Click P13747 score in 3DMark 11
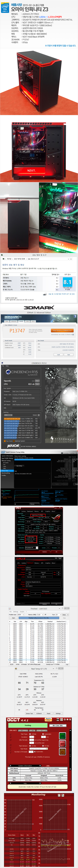Image resolution: width=78 pixels, height=868 pixels. [x=17, y=331]
